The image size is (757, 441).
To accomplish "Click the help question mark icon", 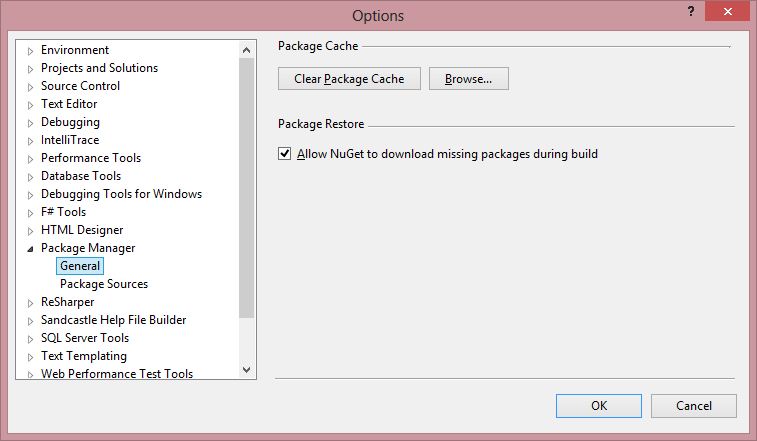I will 691,11.
